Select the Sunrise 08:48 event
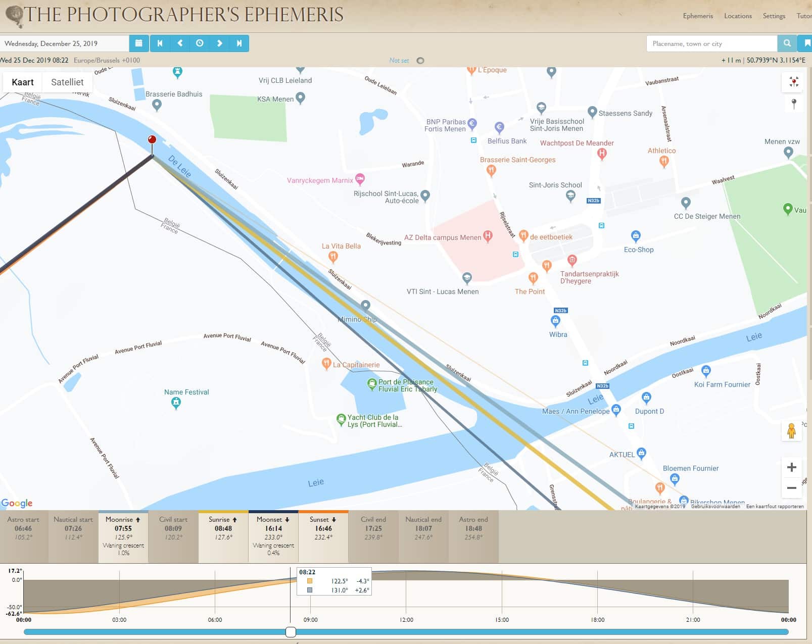Screen dimensions: 812x644 point(223,536)
